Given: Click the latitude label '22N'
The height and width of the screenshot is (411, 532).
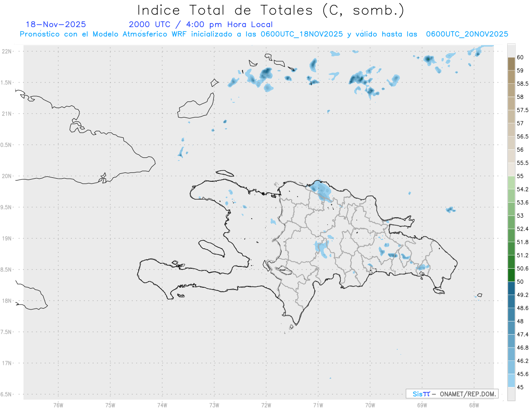Looking at the screenshot, I should pyautogui.click(x=8, y=51).
